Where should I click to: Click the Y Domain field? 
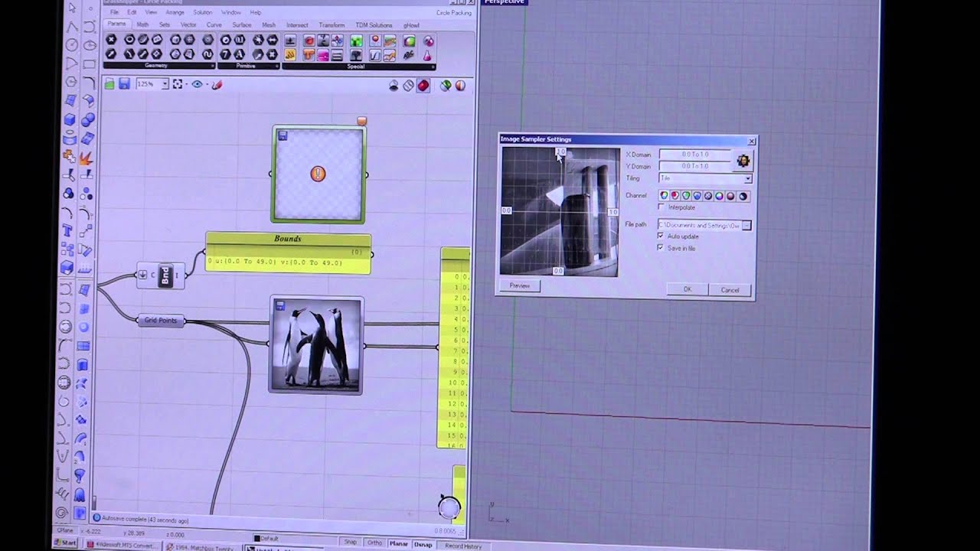pos(695,166)
